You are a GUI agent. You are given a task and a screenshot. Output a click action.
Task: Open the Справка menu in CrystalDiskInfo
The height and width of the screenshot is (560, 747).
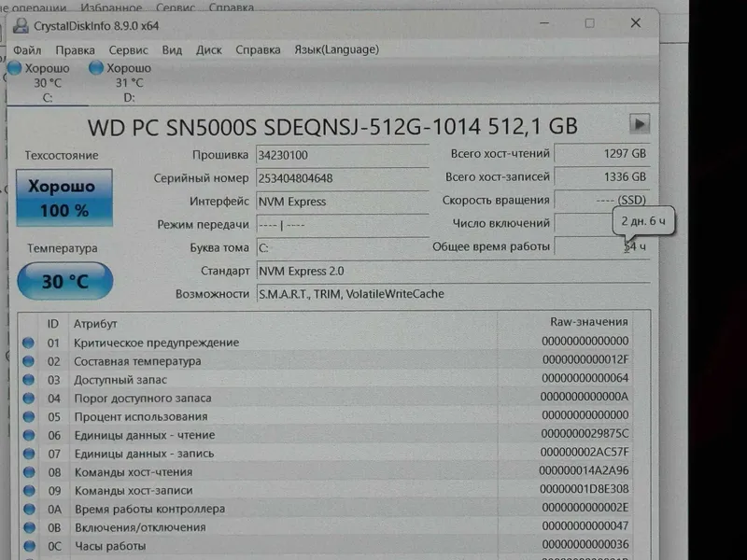(x=258, y=50)
